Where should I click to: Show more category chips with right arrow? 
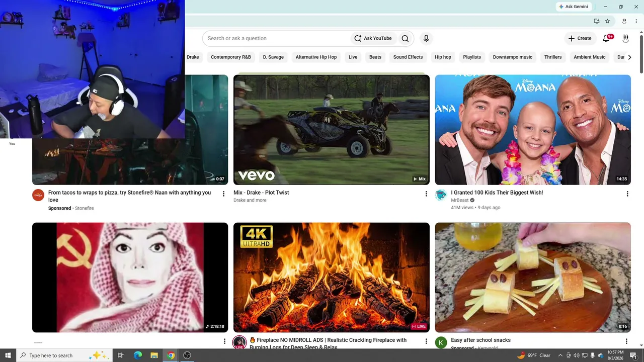coord(629,57)
